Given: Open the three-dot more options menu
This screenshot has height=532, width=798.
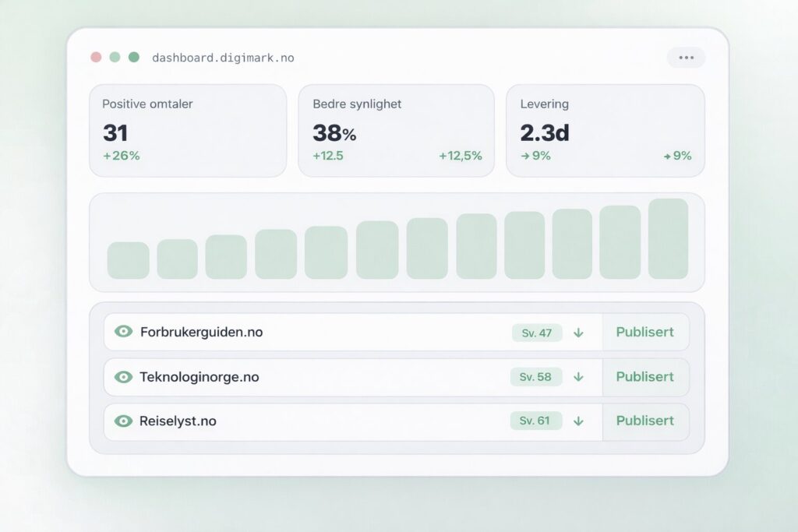Looking at the screenshot, I should click(686, 58).
